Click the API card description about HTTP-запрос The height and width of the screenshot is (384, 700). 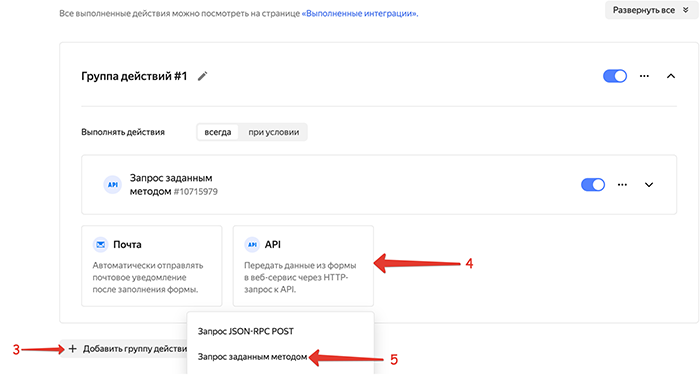(x=300, y=277)
